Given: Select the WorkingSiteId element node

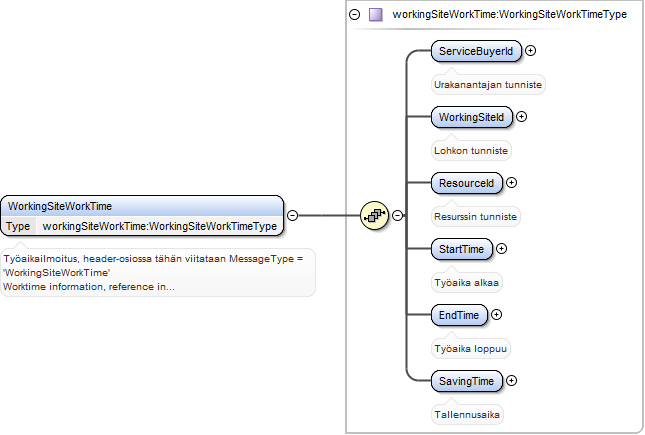Looking at the screenshot, I should (471, 117).
